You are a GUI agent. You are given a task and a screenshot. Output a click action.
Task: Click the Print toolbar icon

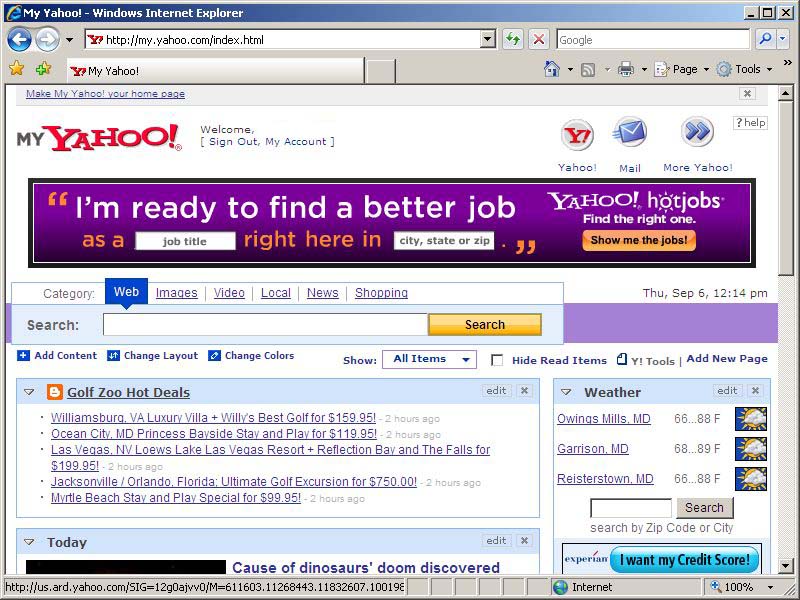pos(626,69)
